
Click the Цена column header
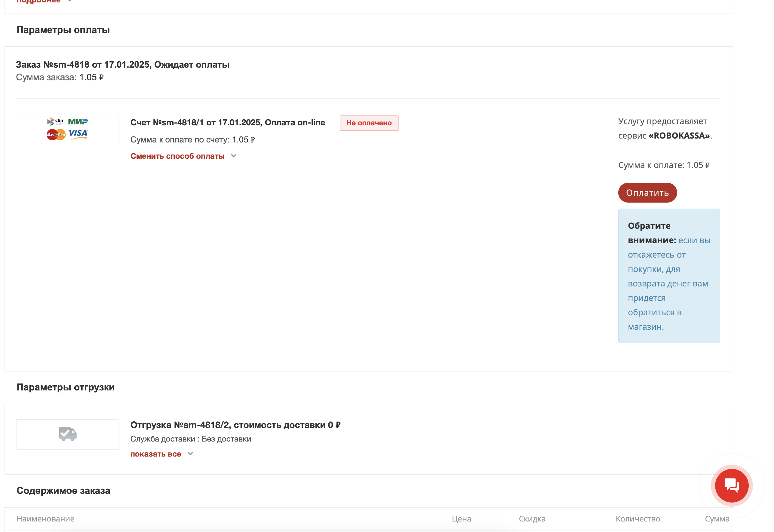[461, 518]
